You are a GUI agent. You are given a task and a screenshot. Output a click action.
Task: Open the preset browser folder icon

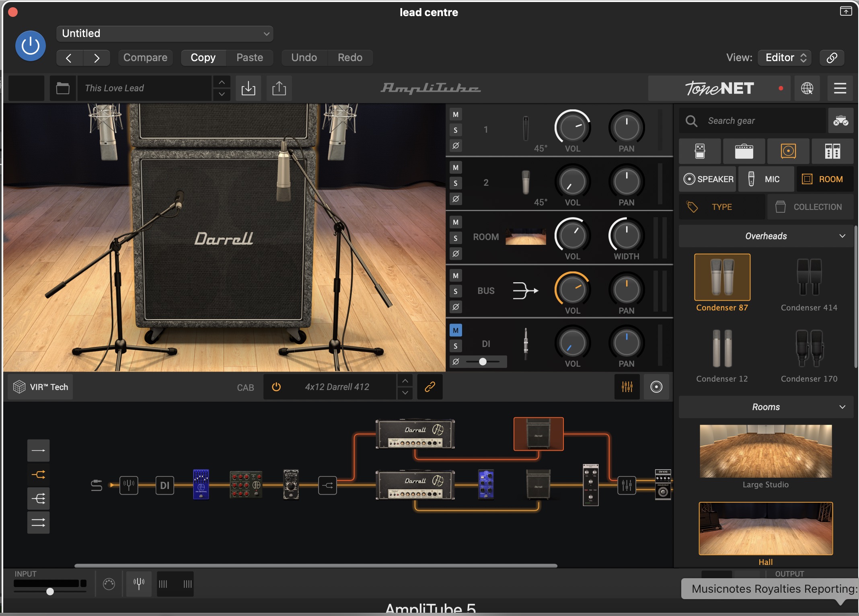coord(63,88)
